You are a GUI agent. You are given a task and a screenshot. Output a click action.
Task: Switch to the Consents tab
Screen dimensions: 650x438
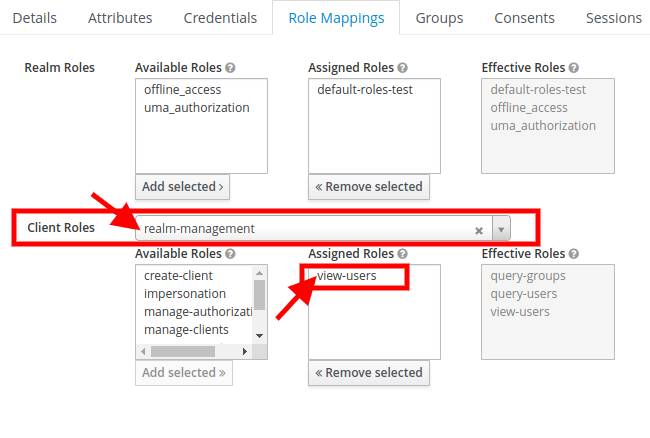pos(524,18)
